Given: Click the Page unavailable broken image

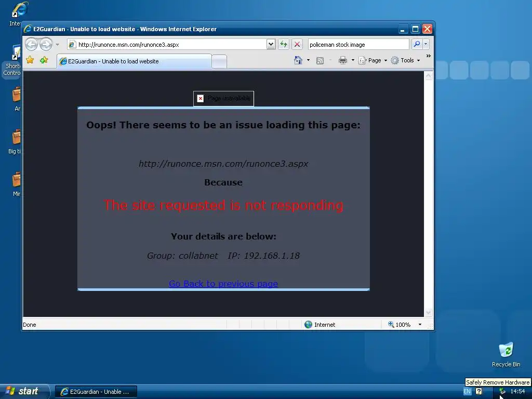Looking at the screenshot, I should pyautogui.click(x=223, y=98).
